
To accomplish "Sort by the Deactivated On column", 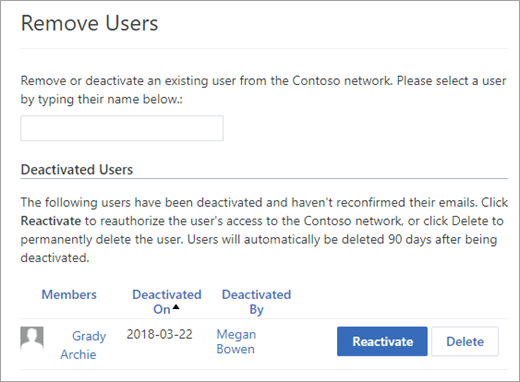I will 167,302.
